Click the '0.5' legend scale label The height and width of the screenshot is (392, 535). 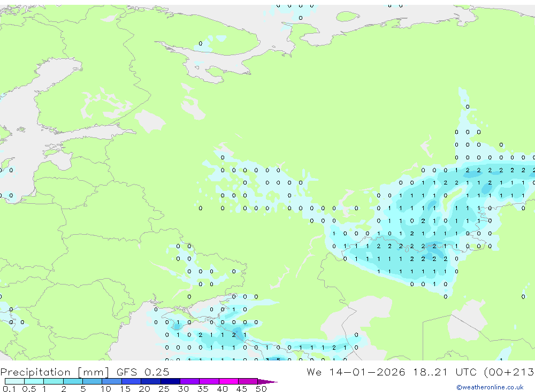point(29,389)
